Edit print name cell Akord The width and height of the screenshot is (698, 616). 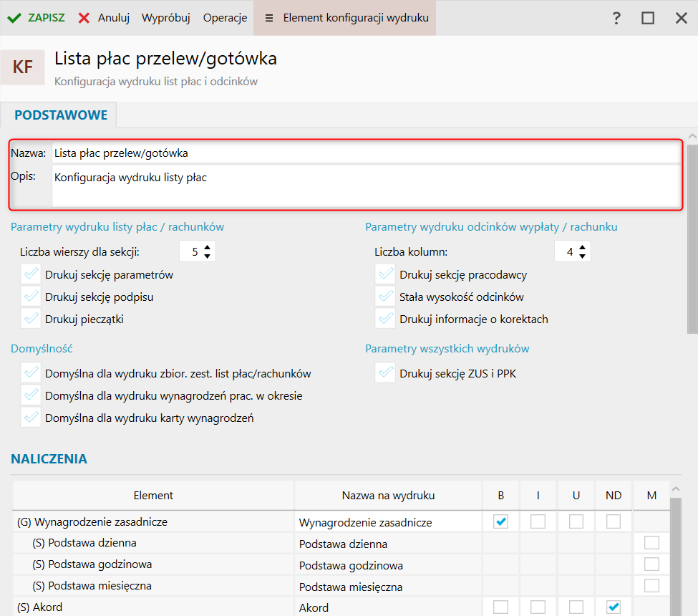pyautogui.click(x=388, y=607)
